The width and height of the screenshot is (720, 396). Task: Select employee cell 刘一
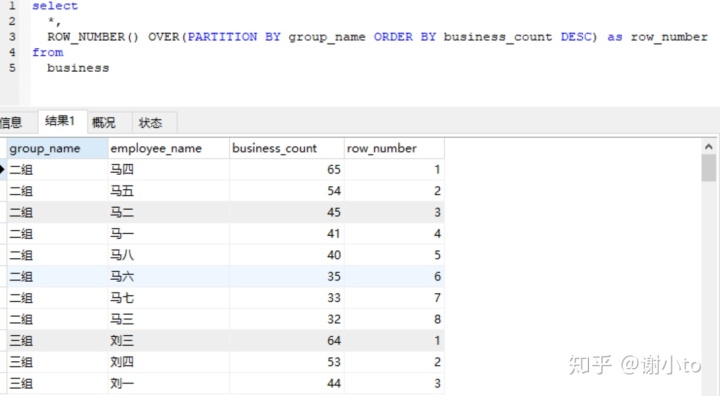pyautogui.click(x=169, y=383)
